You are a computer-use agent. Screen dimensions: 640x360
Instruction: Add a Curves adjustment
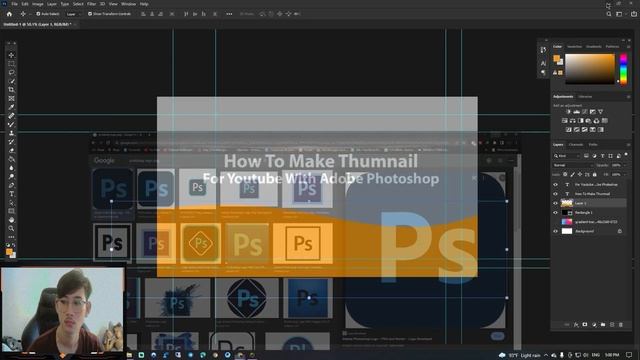click(584, 112)
